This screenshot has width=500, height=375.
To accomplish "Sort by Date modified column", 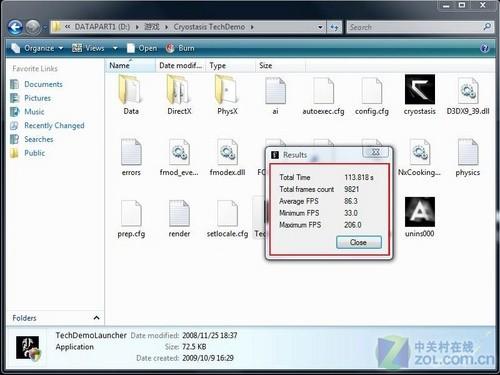I will pyautogui.click(x=180, y=66).
